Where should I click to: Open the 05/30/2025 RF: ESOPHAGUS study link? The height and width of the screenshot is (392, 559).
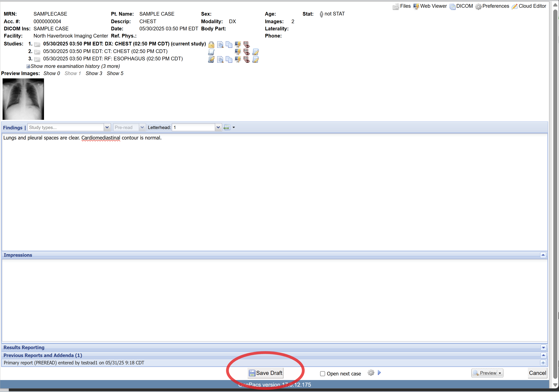point(113,59)
